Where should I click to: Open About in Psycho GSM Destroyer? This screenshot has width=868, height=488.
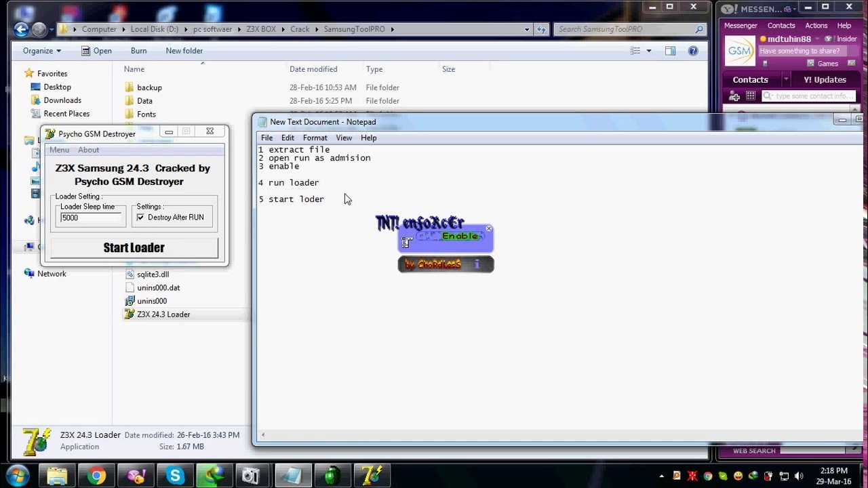click(88, 150)
